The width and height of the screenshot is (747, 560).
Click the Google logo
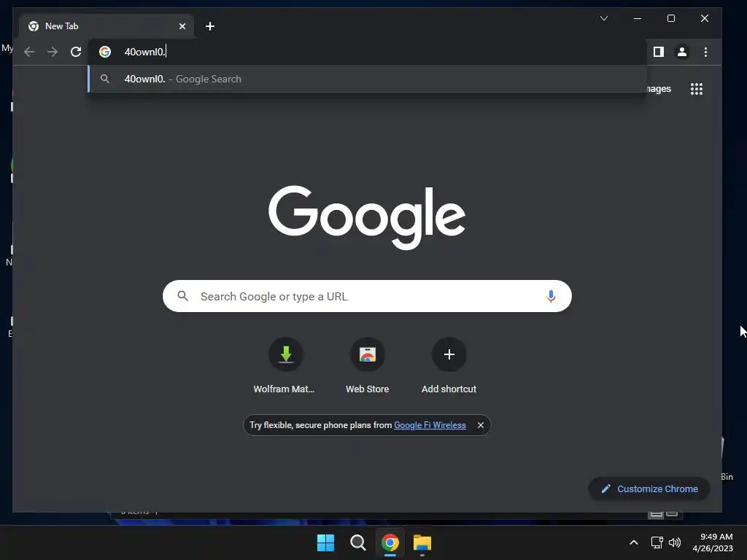(x=367, y=217)
